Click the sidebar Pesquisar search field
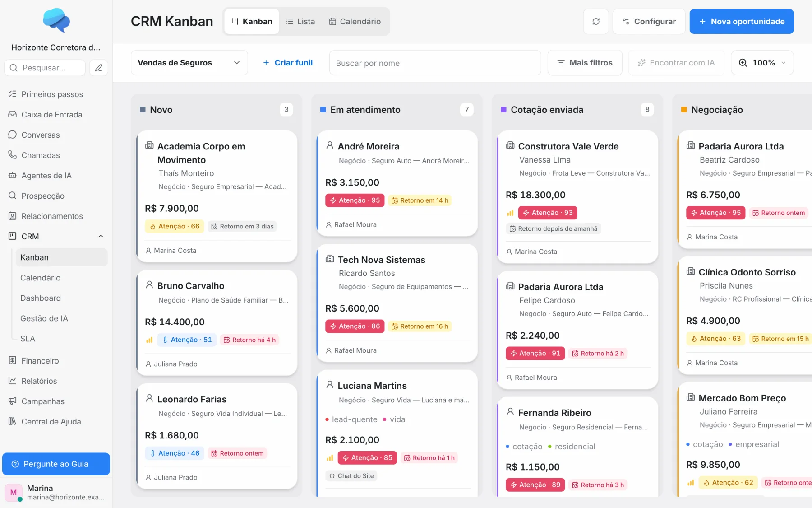The image size is (812, 508). [45, 68]
